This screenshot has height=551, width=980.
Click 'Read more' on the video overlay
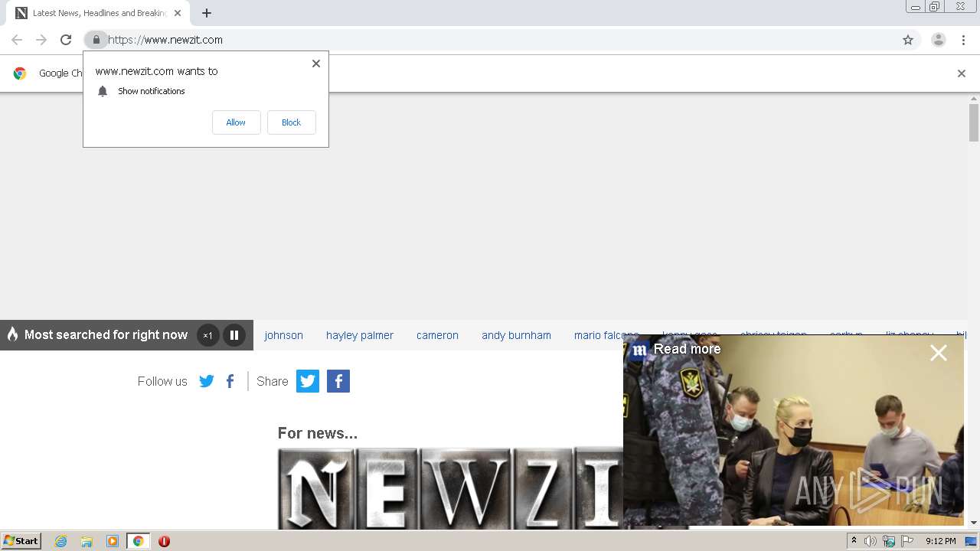pyautogui.click(x=687, y=349)
